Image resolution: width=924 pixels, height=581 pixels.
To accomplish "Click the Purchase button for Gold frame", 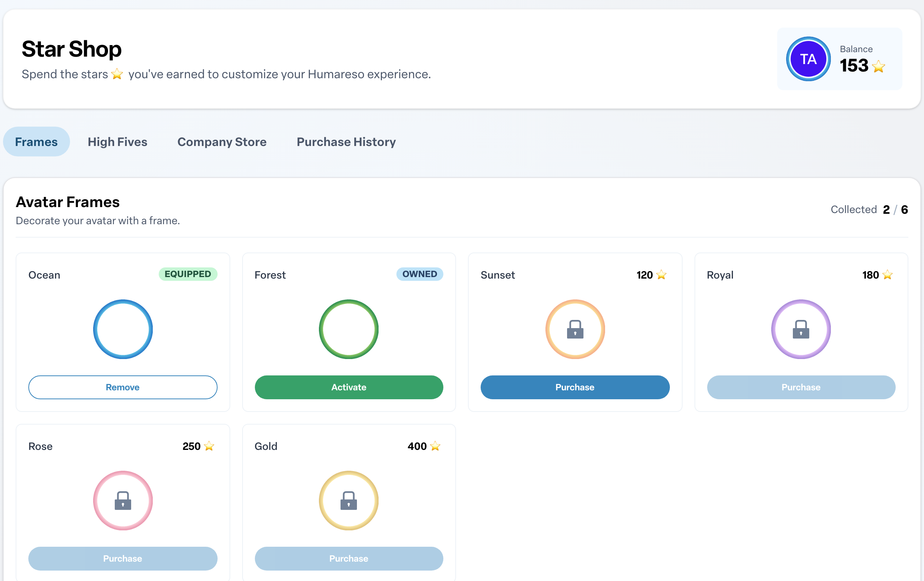I will coord(349,558).
